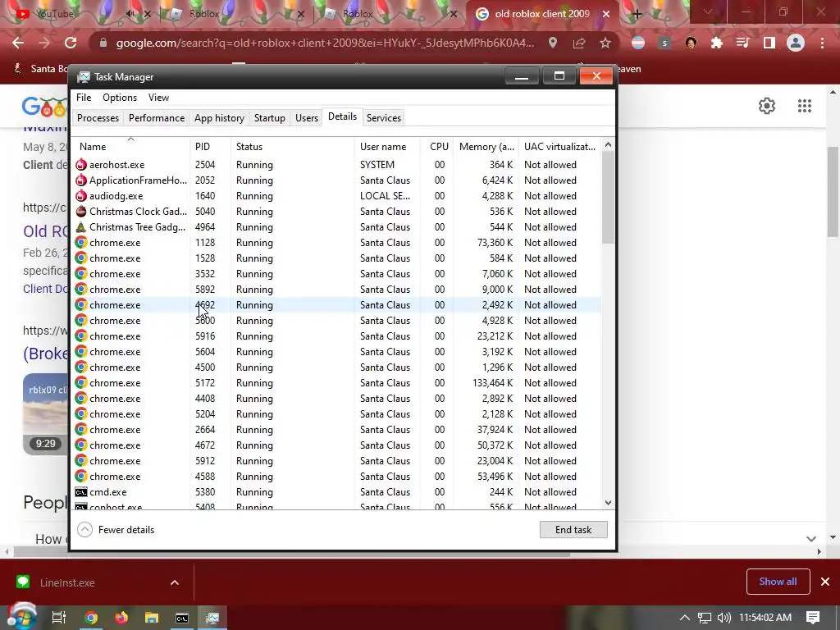The image size is (840, 630).
Task: Sort by Memory column header
Action: [x=486, y=146]
